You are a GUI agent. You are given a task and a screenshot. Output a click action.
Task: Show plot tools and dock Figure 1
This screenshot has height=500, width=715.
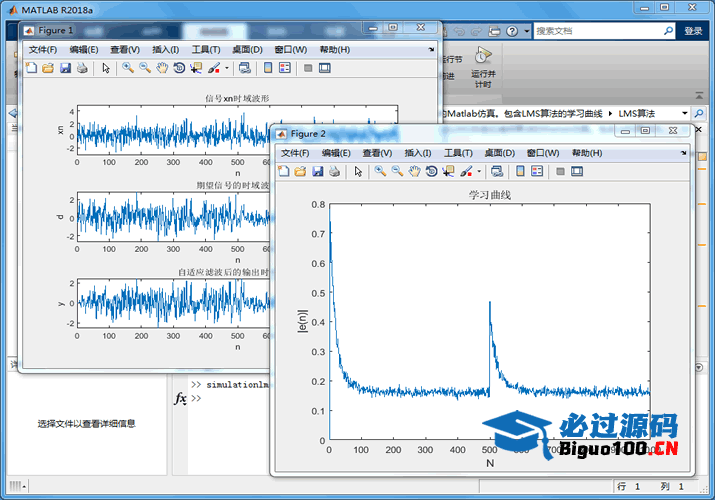(x=325, y=68)
